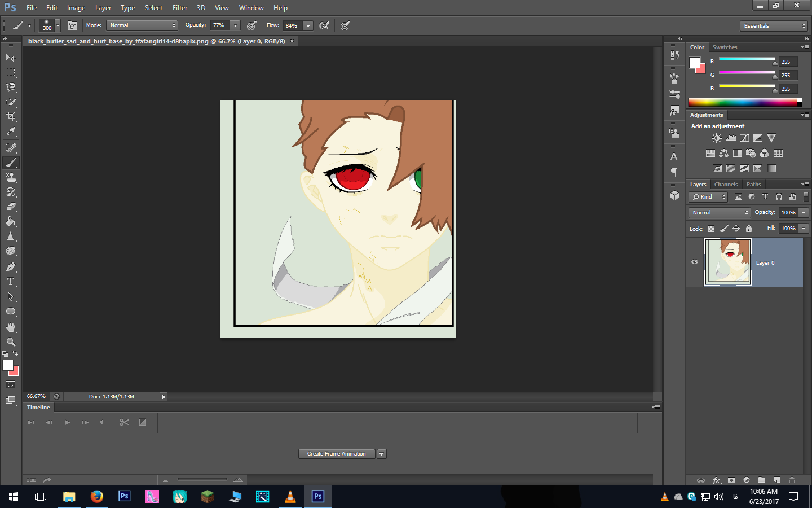Select the Brush tool in toolbox
Image resolution: width=812 pixels, height=508 pixels.
click(x=11, y=163)
